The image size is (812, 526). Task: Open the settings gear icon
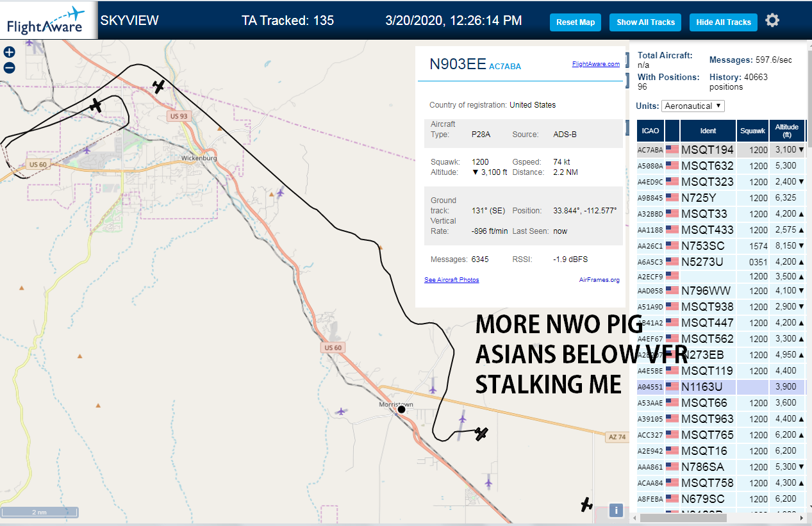pyautogui.click(x=772, y=21)
